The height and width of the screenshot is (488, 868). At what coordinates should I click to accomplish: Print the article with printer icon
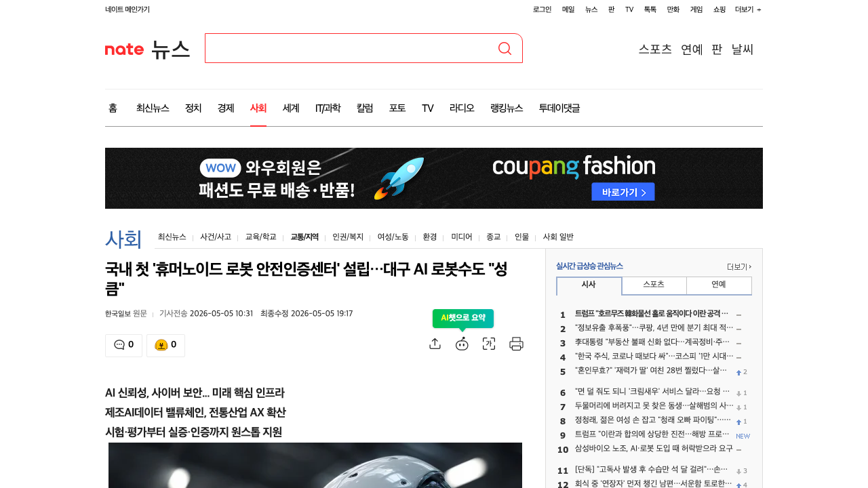click(x=516, y=344)
